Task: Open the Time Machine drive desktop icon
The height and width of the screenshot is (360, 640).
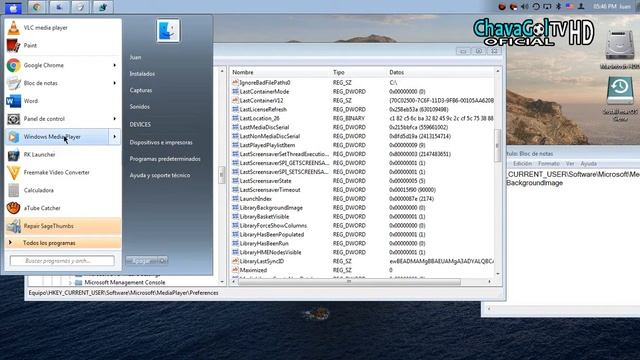Action: [x=620, y=98]
